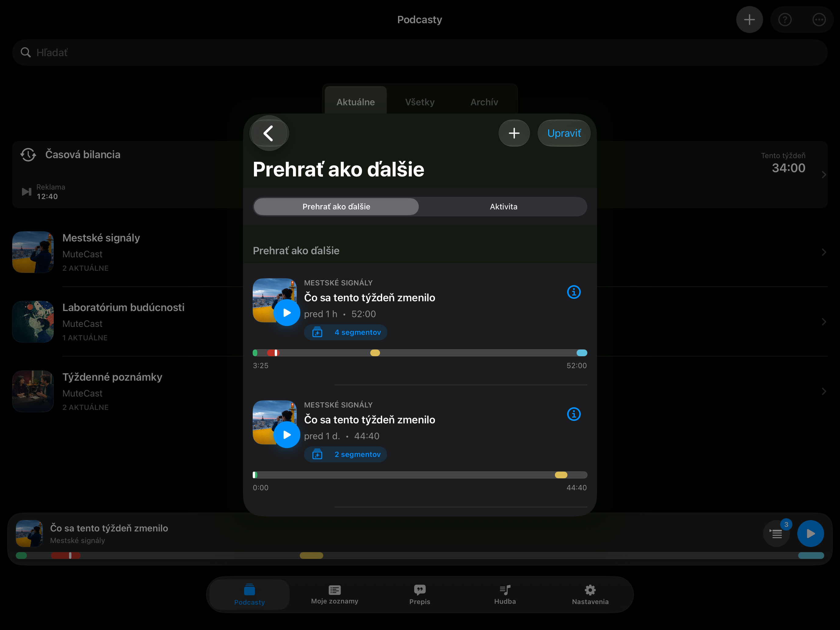This screenshot has width=840, height=630.
Task: Click the red segment marker on the 52:00 progress bar
Action: point(273,353)
